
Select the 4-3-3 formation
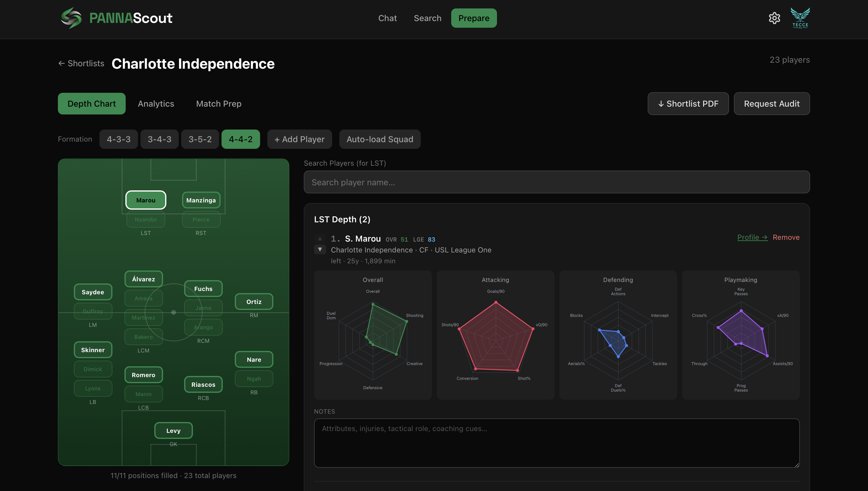(x=118, y=139)
